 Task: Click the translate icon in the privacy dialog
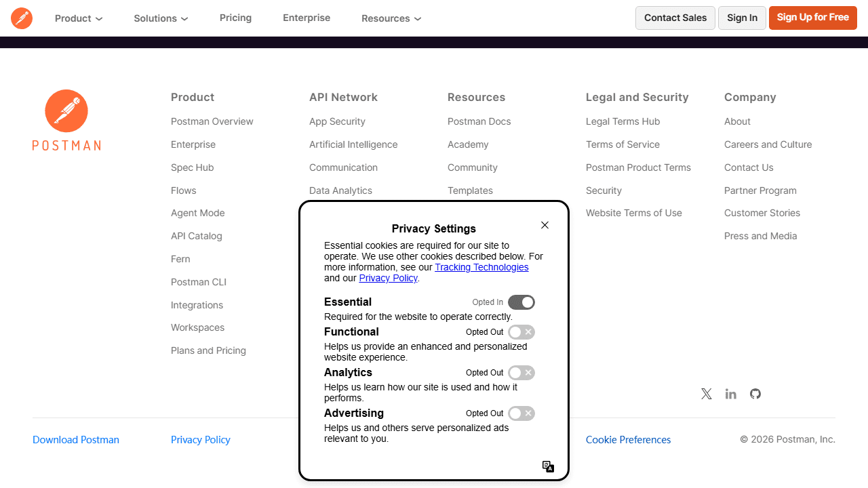coord(549,466)
